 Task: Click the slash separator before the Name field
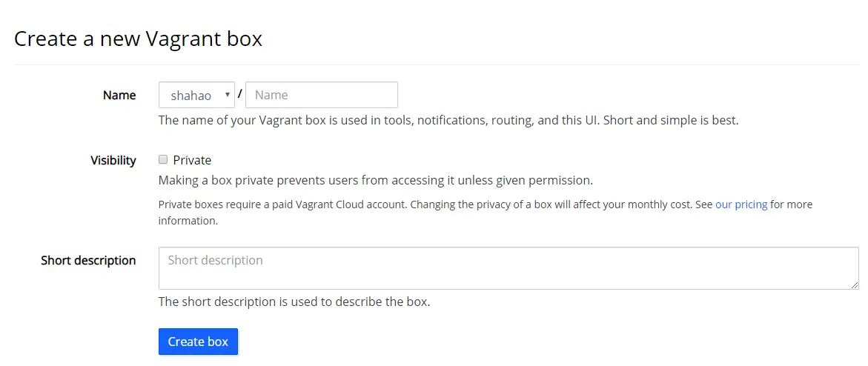(x=240, y=94)
